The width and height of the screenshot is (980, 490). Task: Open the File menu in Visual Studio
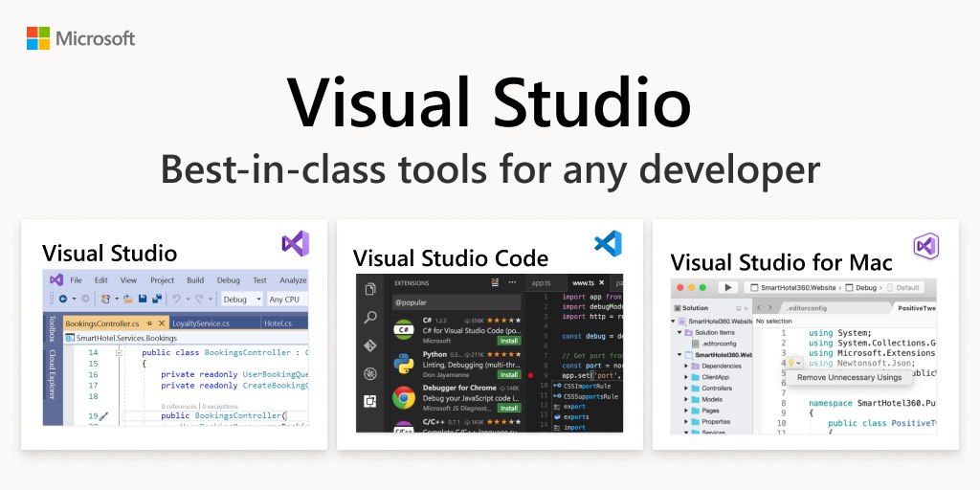pyautogui.click(x=76, y=280)
